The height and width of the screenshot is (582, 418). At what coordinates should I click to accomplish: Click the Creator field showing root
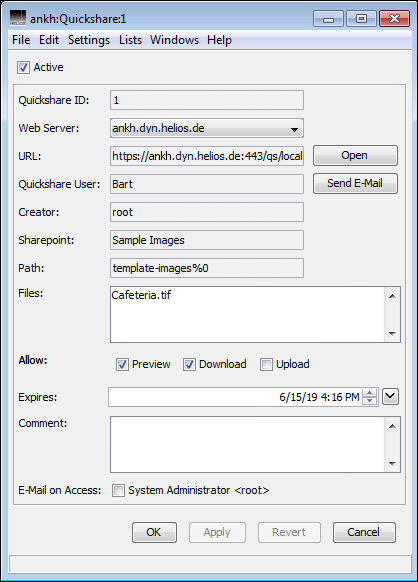tap(207, 212)
